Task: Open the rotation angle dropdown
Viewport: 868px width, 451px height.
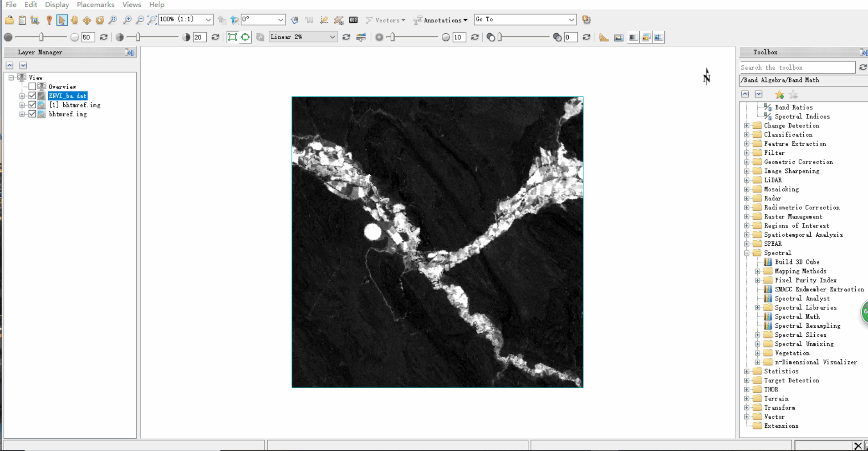Action: pyautogui.click(x=281, y=20)
